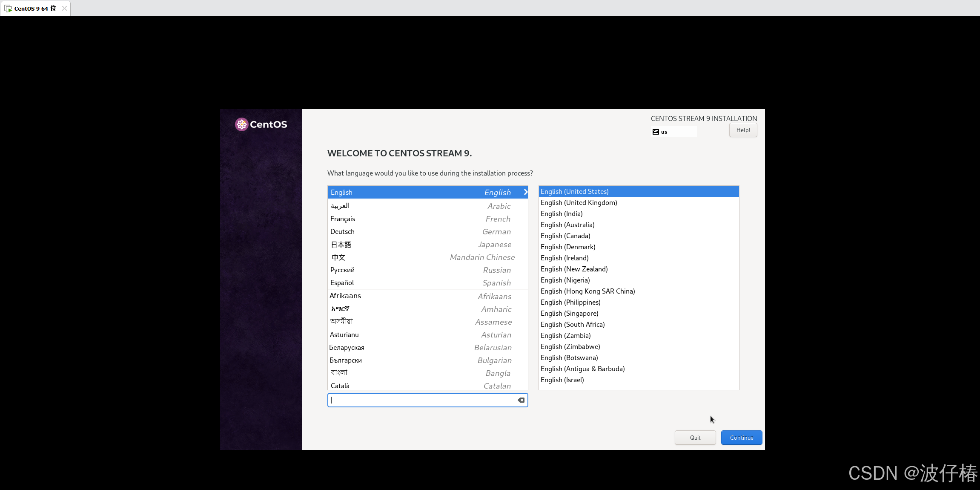This screenshot has width=980, height=490.
Task: Click the VM tab icon for CentOS 9
Action: pyautogui.click(x=8, y=9)
